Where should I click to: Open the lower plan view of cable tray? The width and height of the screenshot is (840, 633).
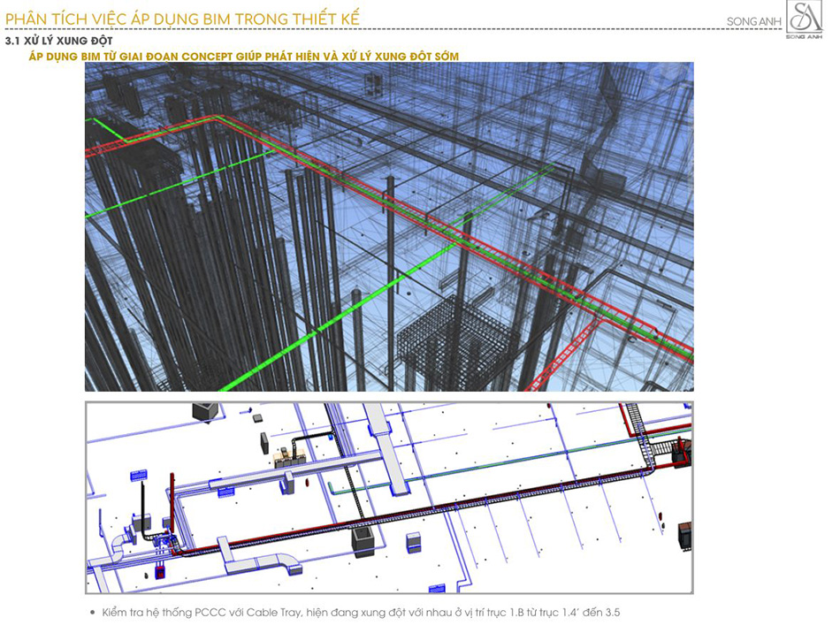pyautogui.click(x=389, y=498)
